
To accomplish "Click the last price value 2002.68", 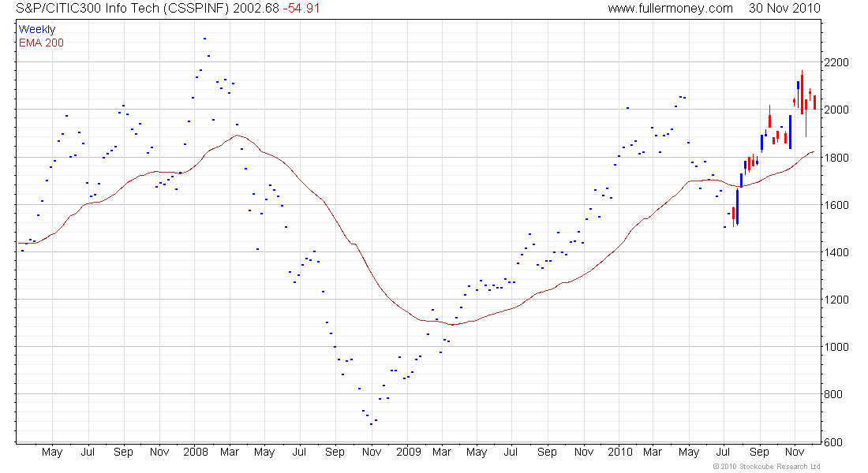I will [x=256, y=9].
